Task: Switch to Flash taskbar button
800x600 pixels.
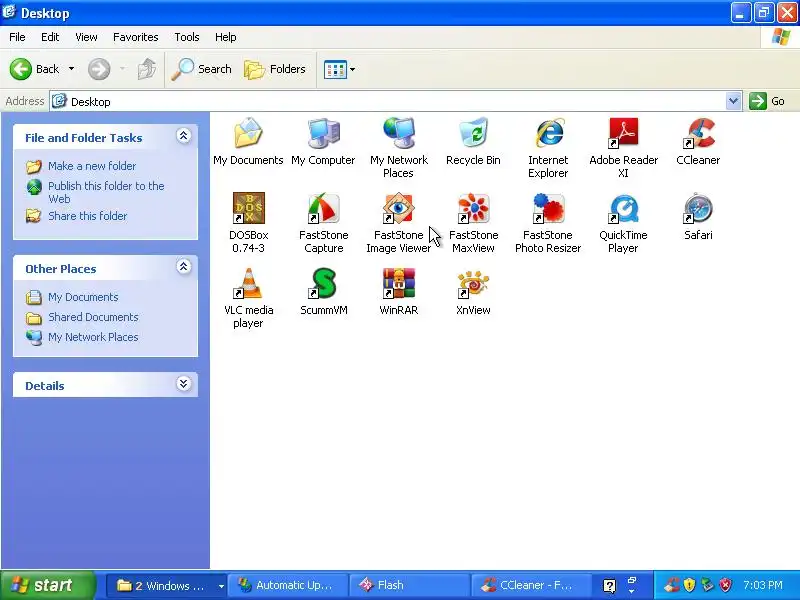Action: click(409, 585)
